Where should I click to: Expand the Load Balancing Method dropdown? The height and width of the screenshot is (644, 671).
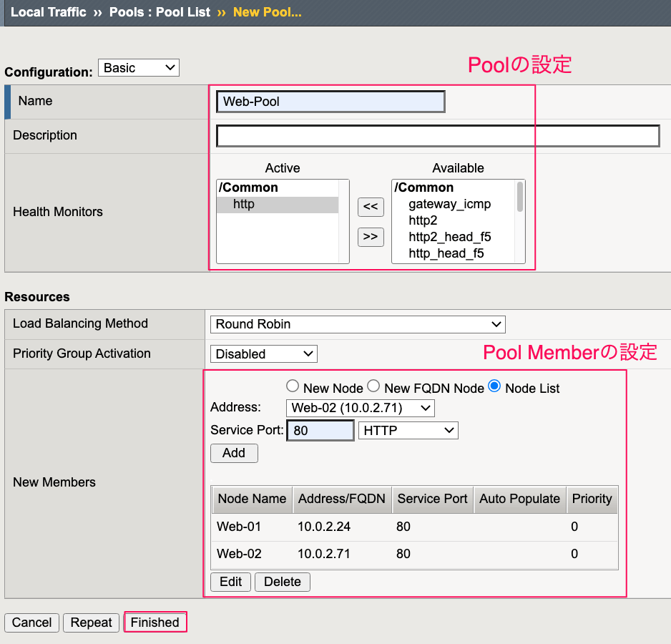point(358,324)
